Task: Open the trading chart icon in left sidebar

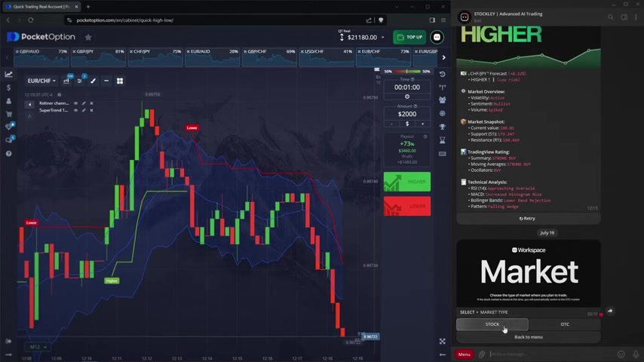Action: (x=8, y=75)
